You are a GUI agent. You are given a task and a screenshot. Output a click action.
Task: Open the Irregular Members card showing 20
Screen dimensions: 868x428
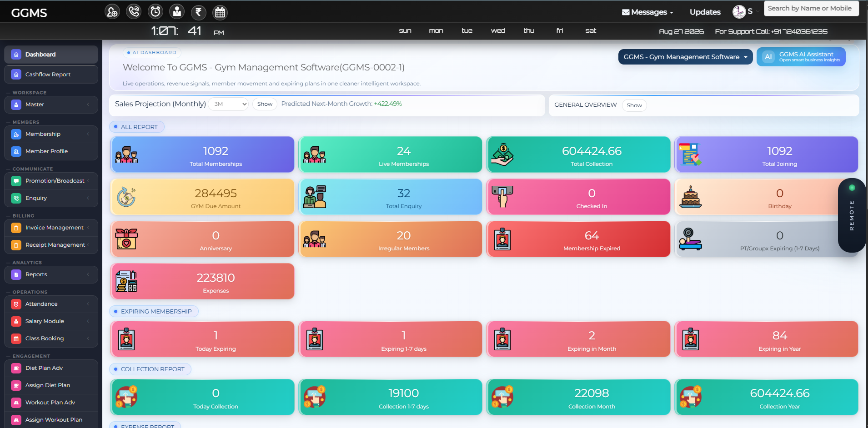[x=390, y=239]
